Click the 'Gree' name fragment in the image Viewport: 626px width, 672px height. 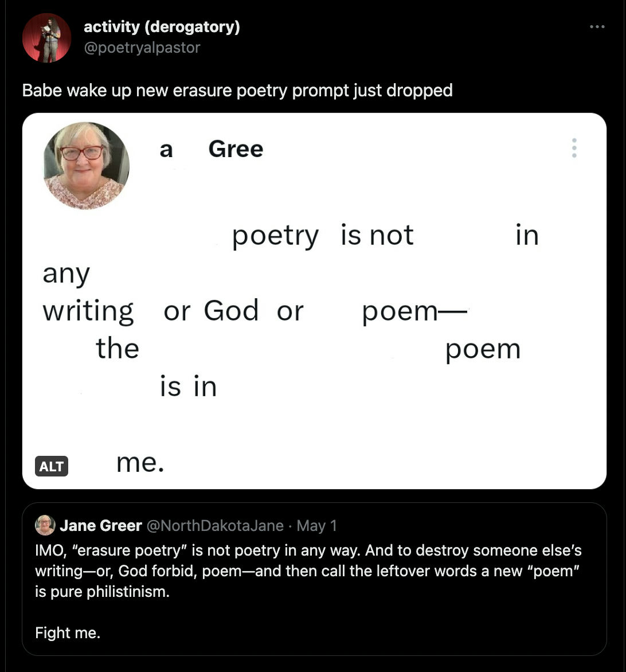pos(236,149)
